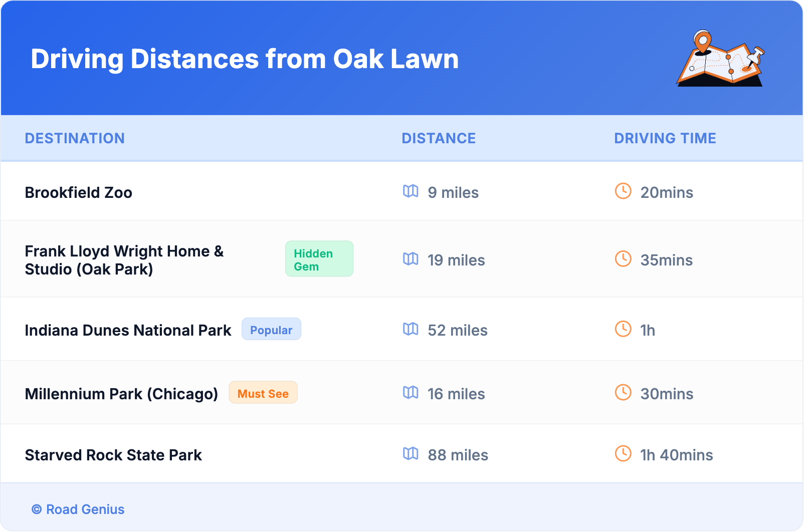
Task: Click the Driving Distances from Oak Lawn title
Action: pyautogui.click(x=245, y=59)
